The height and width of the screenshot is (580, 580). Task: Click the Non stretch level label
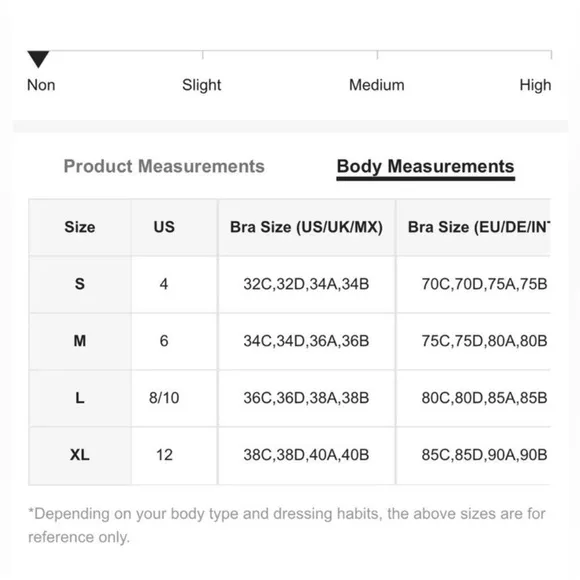[x=41, y=85]
